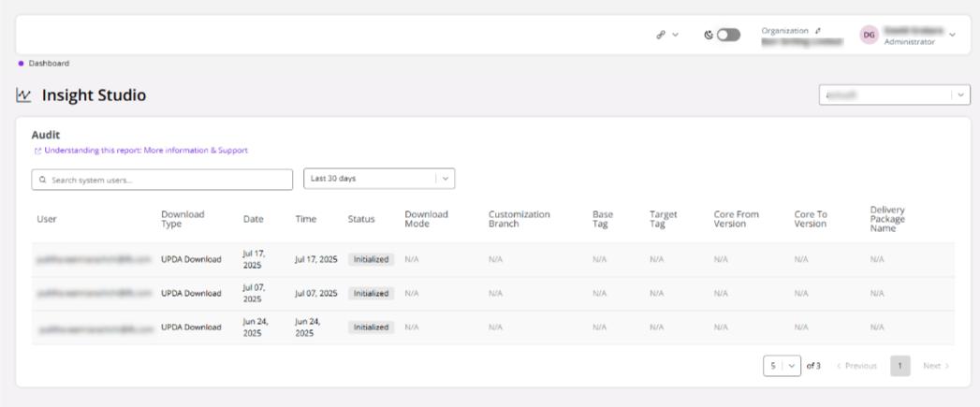
Task: Toggle the dark mode switch
Action: (x=728, y=35)
